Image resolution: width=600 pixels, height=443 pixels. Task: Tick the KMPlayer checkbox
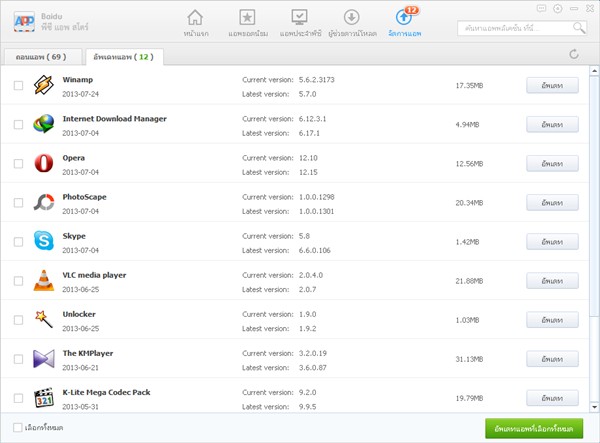18,359
